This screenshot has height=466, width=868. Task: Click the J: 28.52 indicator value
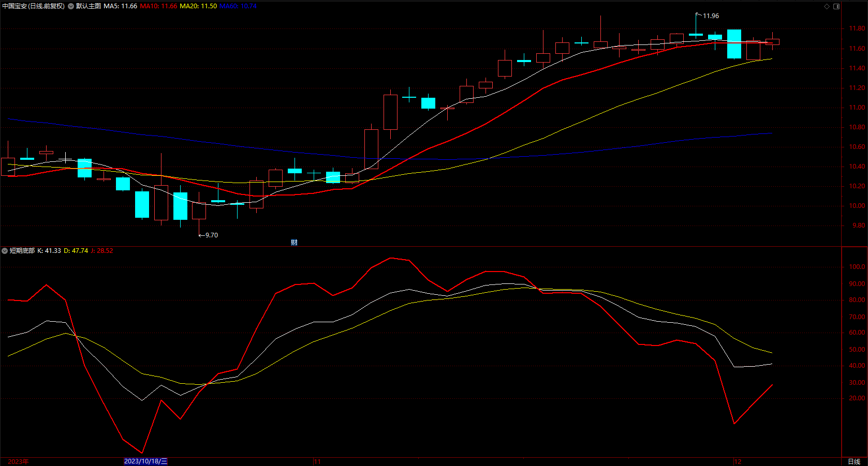click(102, 251)
